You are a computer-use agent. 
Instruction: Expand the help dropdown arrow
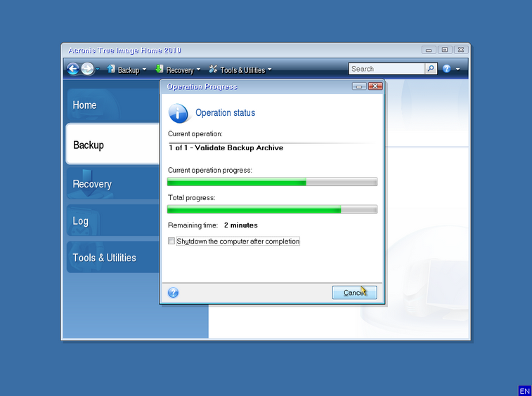point(458,70)
